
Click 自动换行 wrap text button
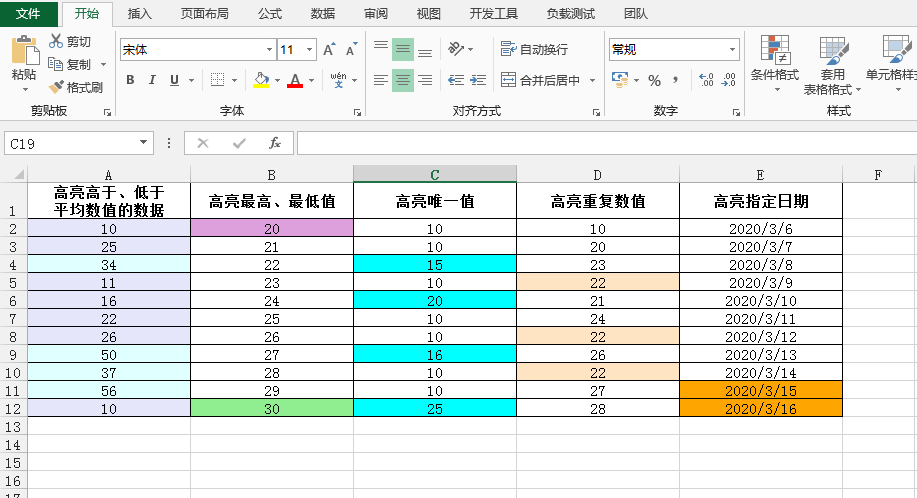tap(535, 50)
